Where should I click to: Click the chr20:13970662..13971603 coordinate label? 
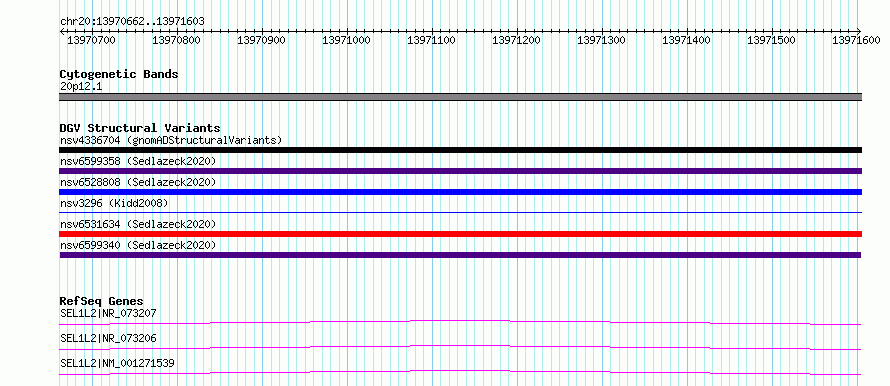132,21
